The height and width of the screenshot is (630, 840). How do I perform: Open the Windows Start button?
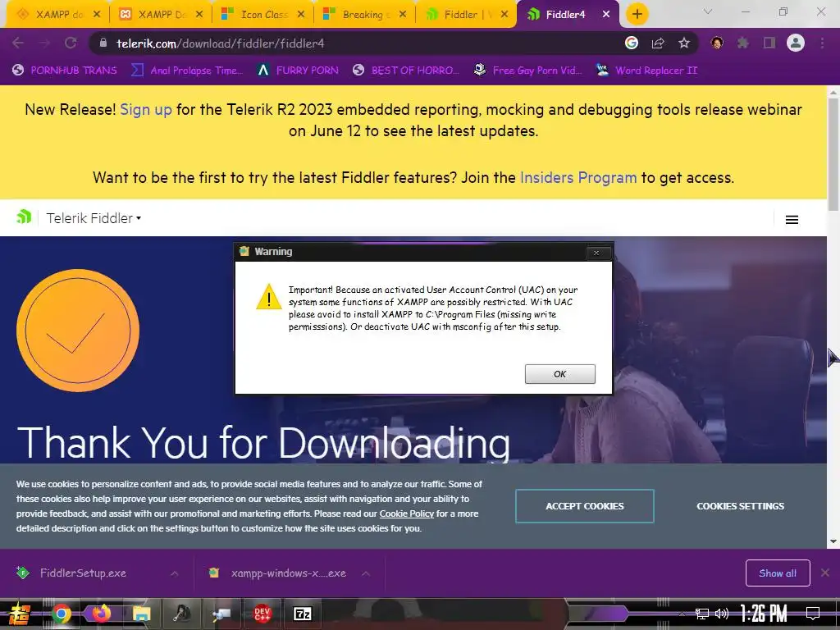click(18, 614)
